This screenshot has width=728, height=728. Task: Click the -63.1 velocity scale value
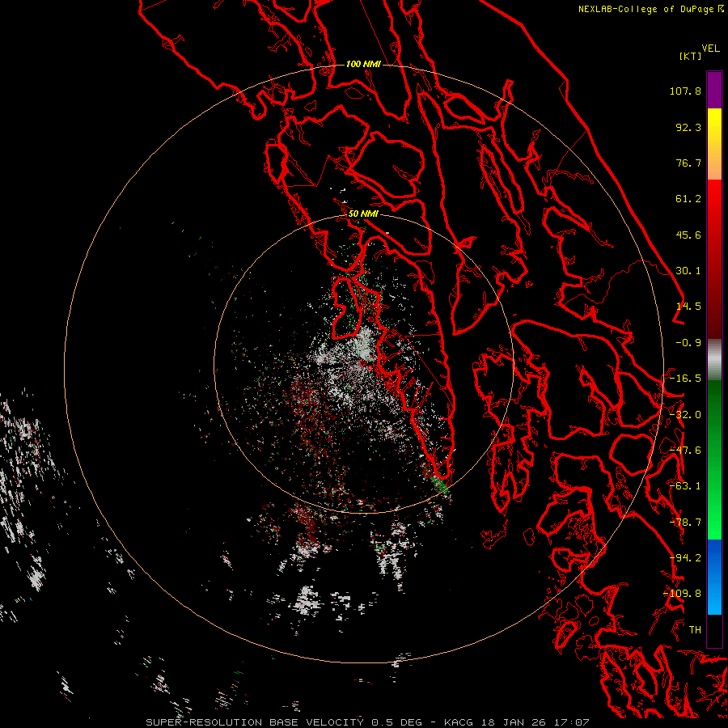[x=685, y=486]
